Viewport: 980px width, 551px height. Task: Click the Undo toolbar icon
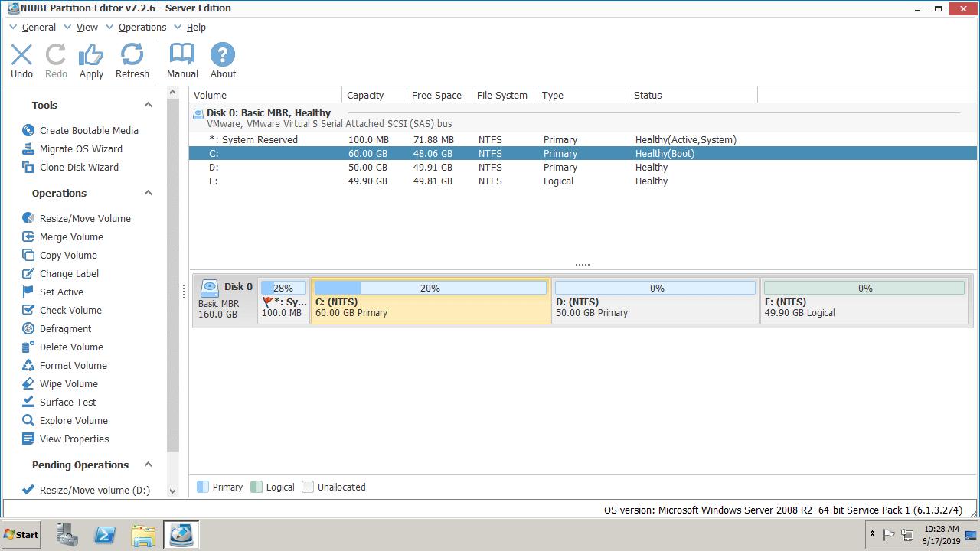[21, 61]
